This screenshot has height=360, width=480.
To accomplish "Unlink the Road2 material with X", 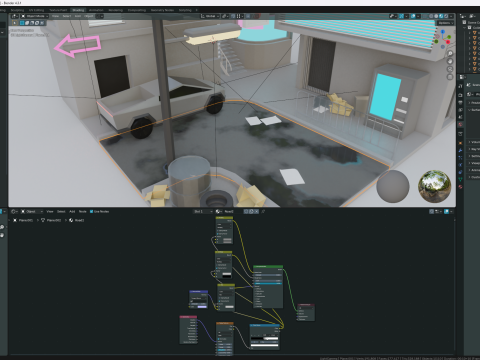I will tap(256, 211).
